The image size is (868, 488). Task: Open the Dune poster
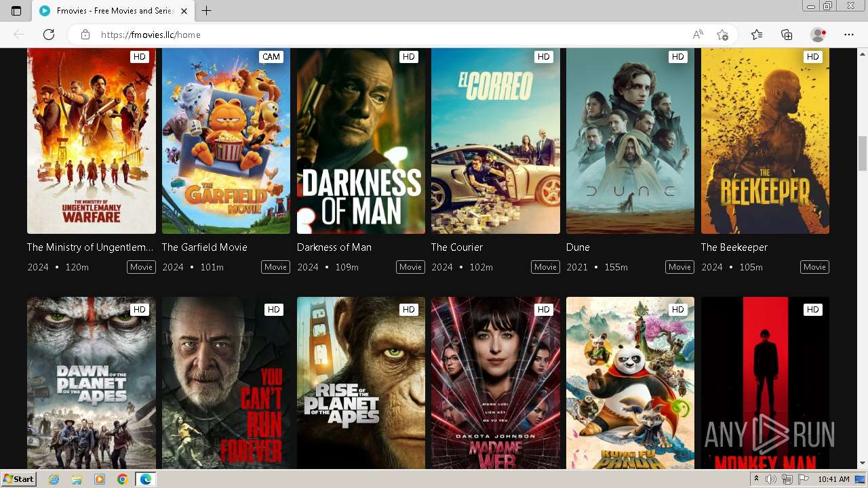click(x=630, y=141)
